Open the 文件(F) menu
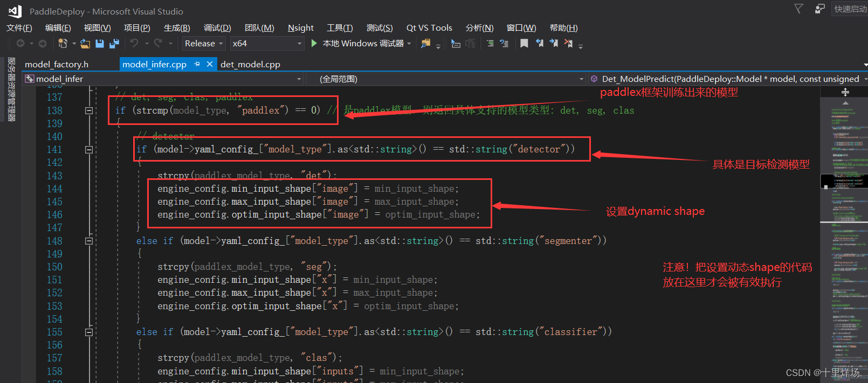Image resolution: width=868 pixels, height=383 pixels. tap(19, 28)
